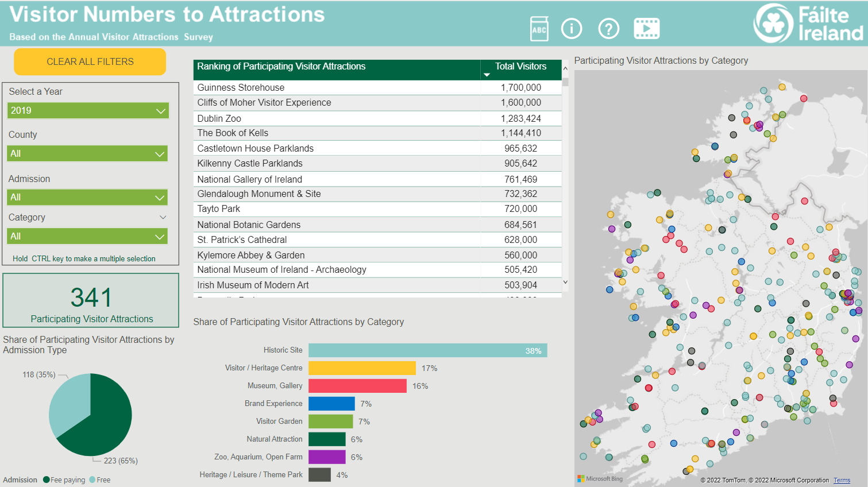868x487 pixels.
Task: Click the Brand Experience category label
Action: tap(273, 404)
